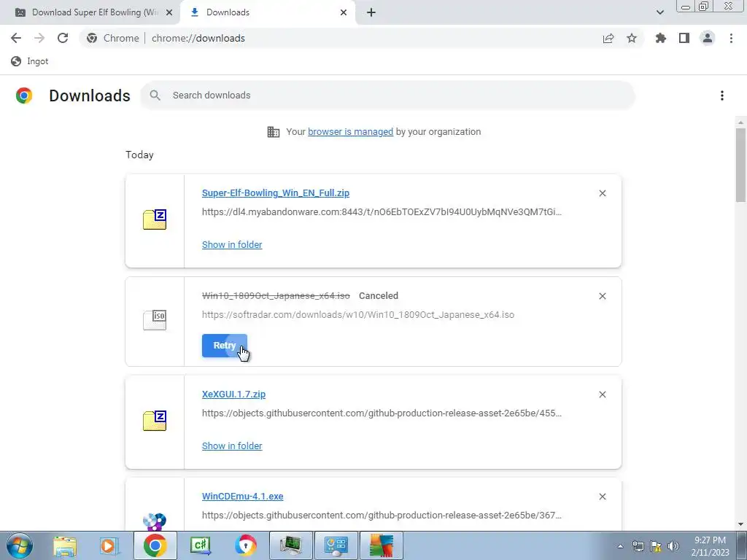Image resolution: width=747 pixels, height=560 pixels.
Task: Go back with the browser back arrow
Action: click(16, 38)
